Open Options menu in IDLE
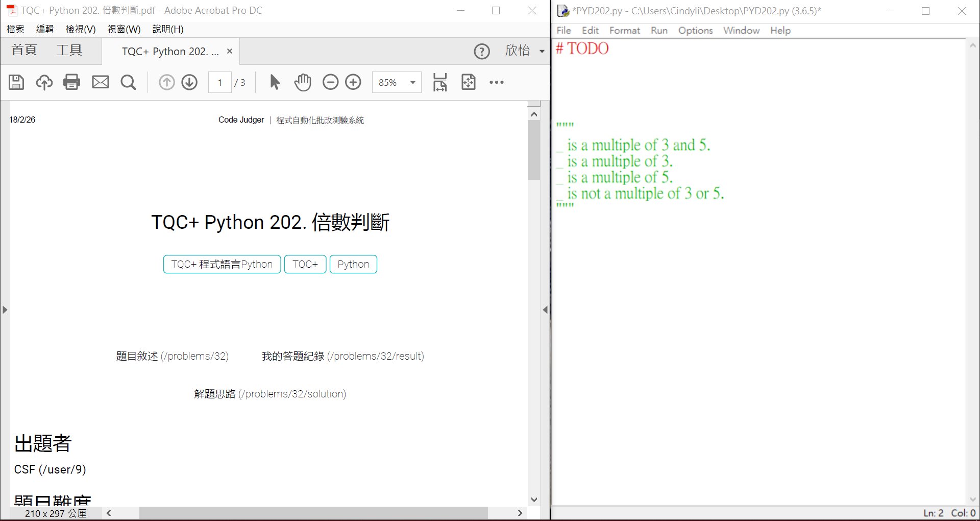Screen dimensions: 980x521 (695, 30)
